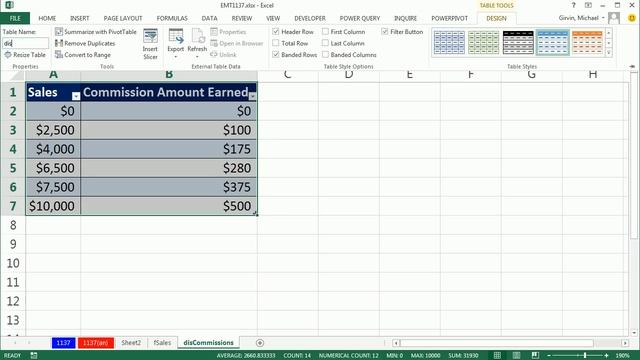
Task: Select row 8 header
Action: pos(13,225)
